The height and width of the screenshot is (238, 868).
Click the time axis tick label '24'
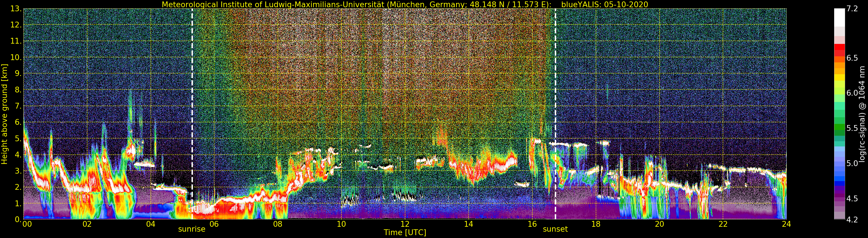coord(786,224)
